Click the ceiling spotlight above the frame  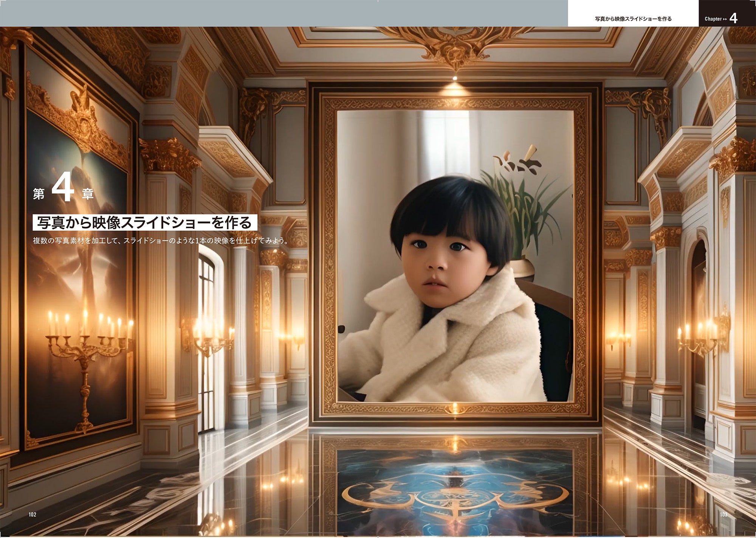click(x=455, y=78)
